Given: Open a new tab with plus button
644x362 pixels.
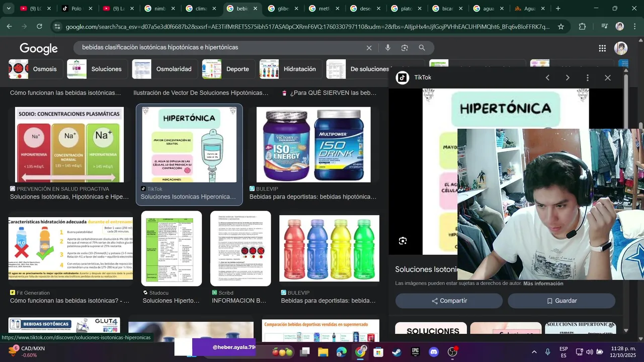Looking at the screenshot, I should pyautogui.click(x=558, y=9).
